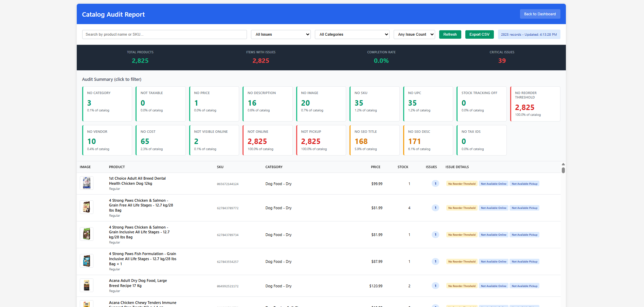Screen dimensions: 644x307
Task: Click the Export CSV button
Action: click(x=479, y=34)
